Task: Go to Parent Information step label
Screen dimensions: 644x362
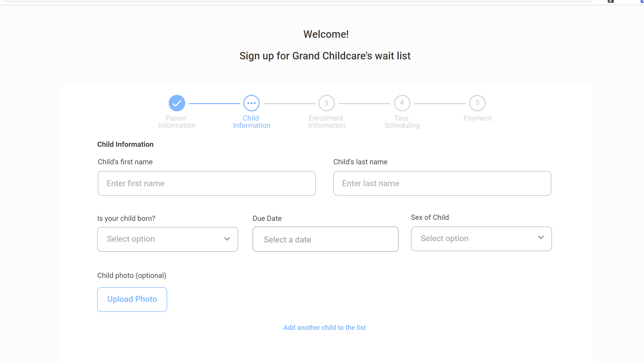Action: [x=177, y=122]
